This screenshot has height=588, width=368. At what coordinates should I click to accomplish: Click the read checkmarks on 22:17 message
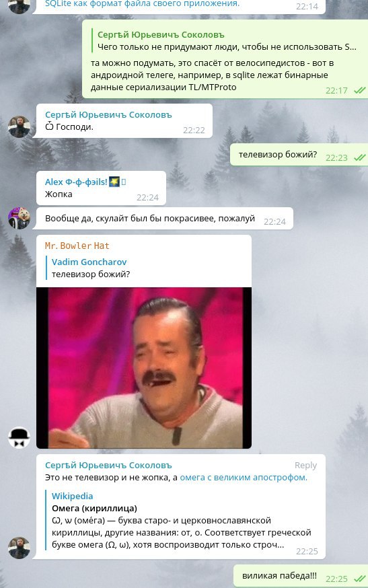(359, 90)
